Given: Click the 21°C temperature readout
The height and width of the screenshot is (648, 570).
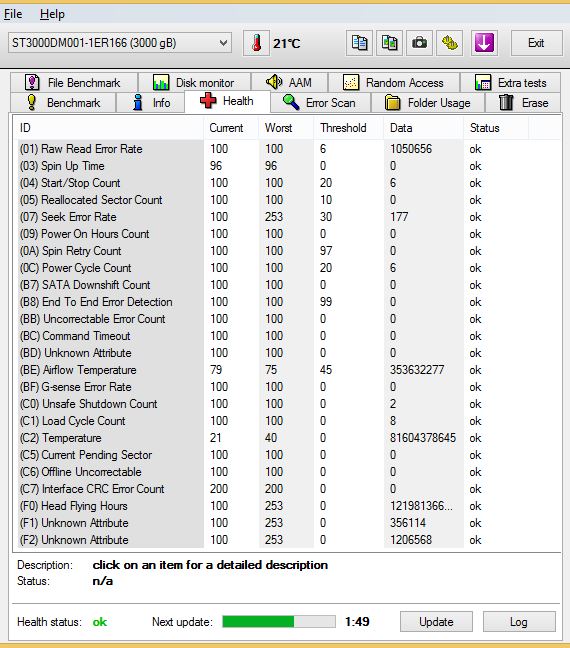Looking at the screenshot, I should (286, 43).
